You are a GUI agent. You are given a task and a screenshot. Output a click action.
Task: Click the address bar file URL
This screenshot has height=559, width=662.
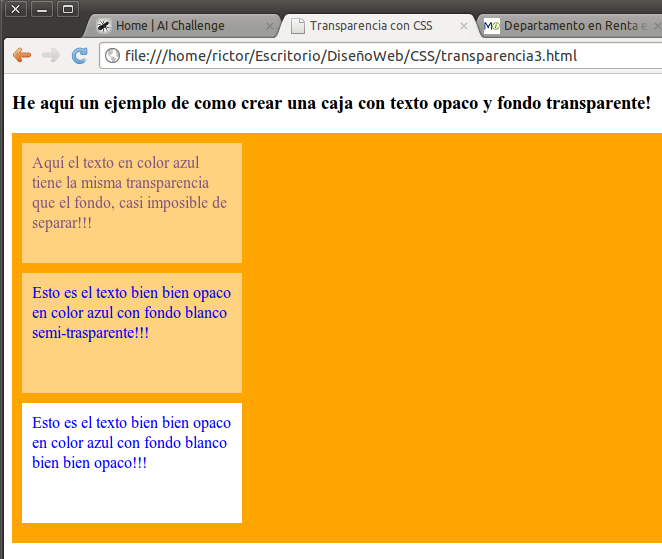click(x=351, y=56)
